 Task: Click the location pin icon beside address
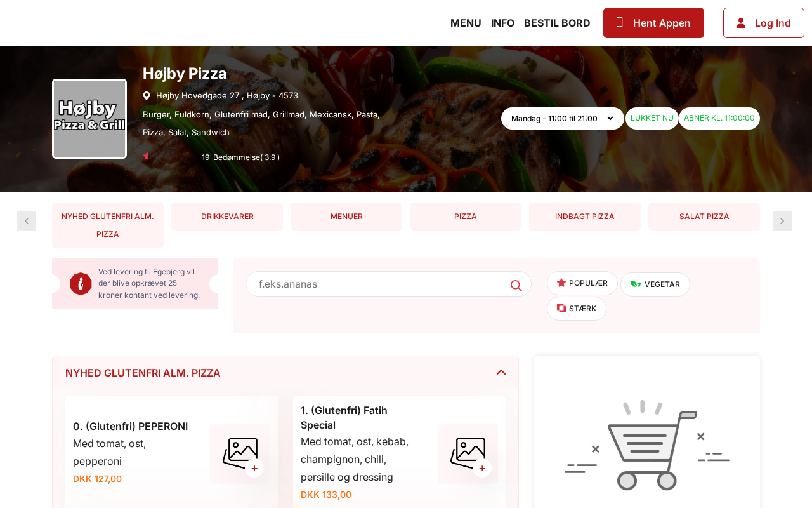(147, 96)
